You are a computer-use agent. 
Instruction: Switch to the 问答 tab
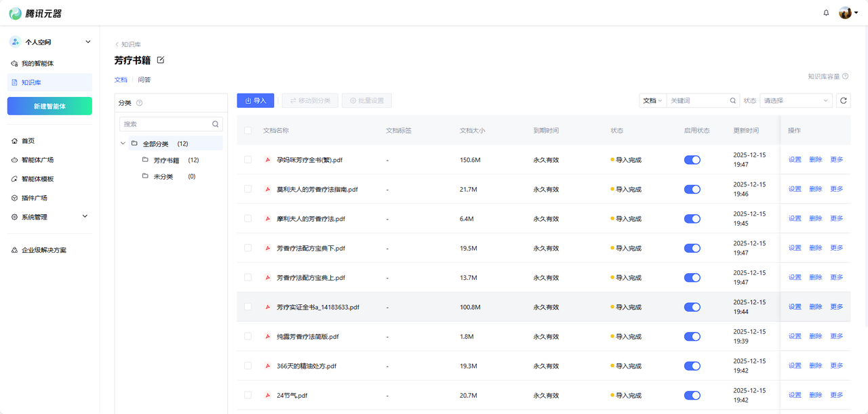coord(144,79)
